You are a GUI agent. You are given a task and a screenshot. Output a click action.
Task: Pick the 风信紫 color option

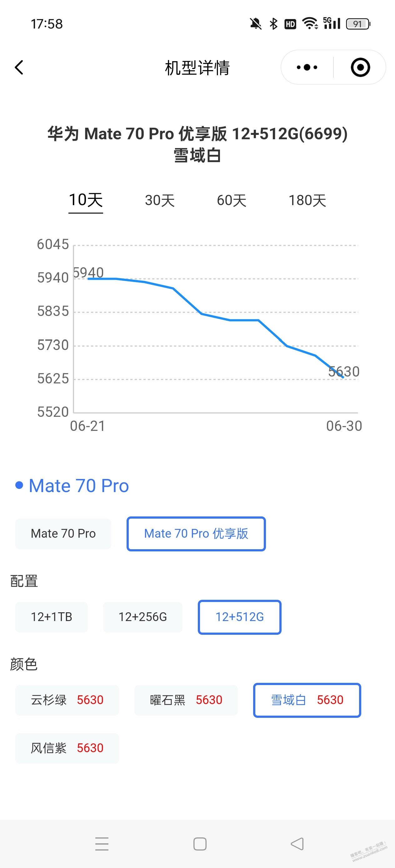click(67, 748)
